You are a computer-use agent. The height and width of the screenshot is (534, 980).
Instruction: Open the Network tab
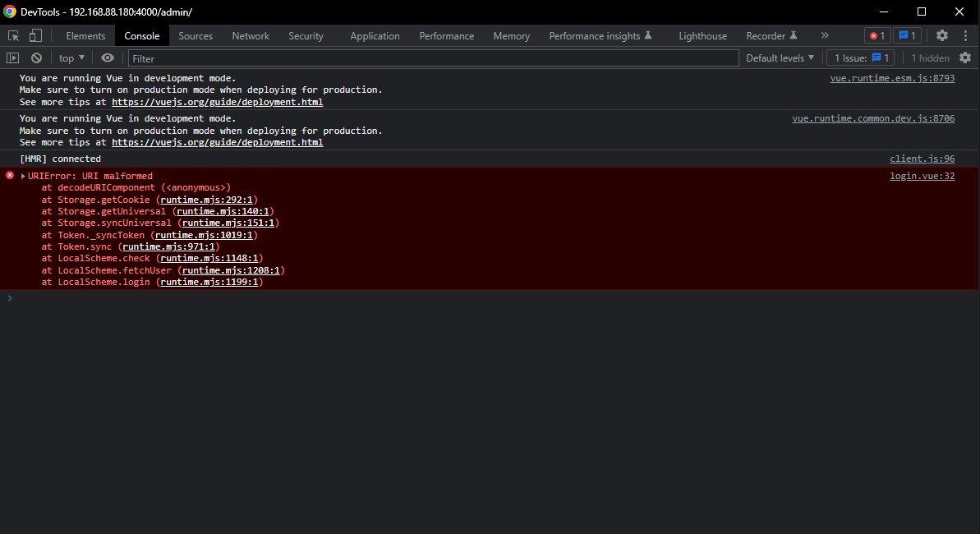point(251,35)
